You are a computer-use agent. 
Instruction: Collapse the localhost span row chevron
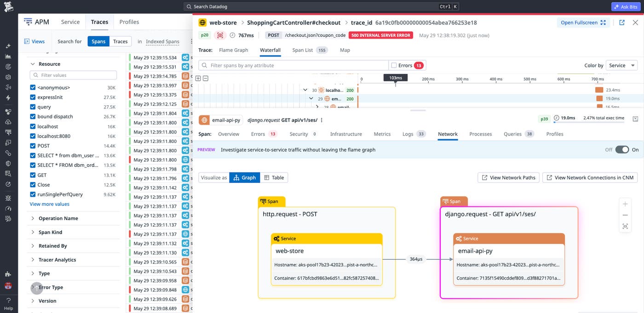click(305, 90)
